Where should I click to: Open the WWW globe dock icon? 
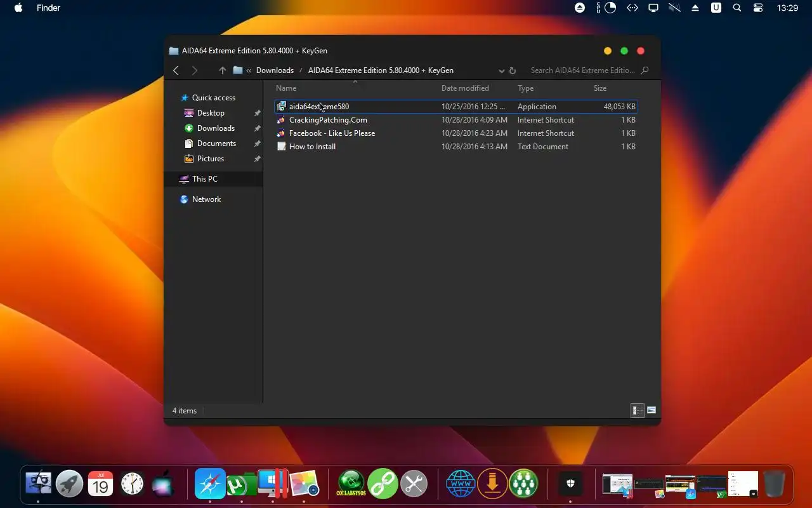(x=461, y=485)
